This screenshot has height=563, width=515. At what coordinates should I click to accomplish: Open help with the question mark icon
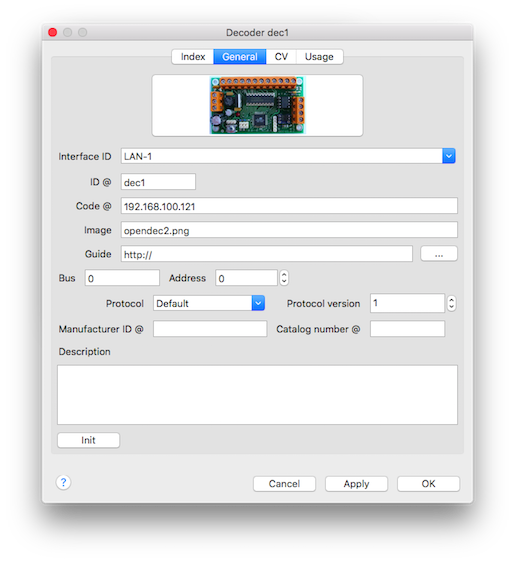click(64, 482)
